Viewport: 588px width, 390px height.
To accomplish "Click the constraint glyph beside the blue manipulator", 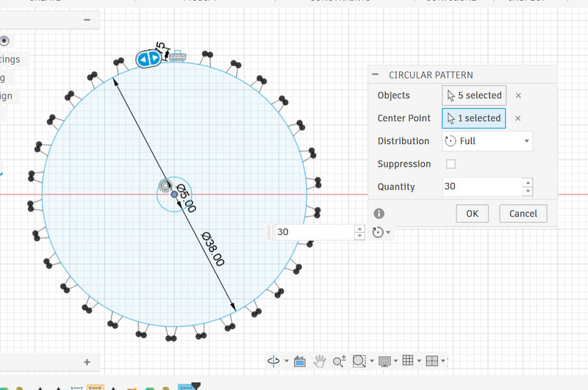I will point(177,57).
